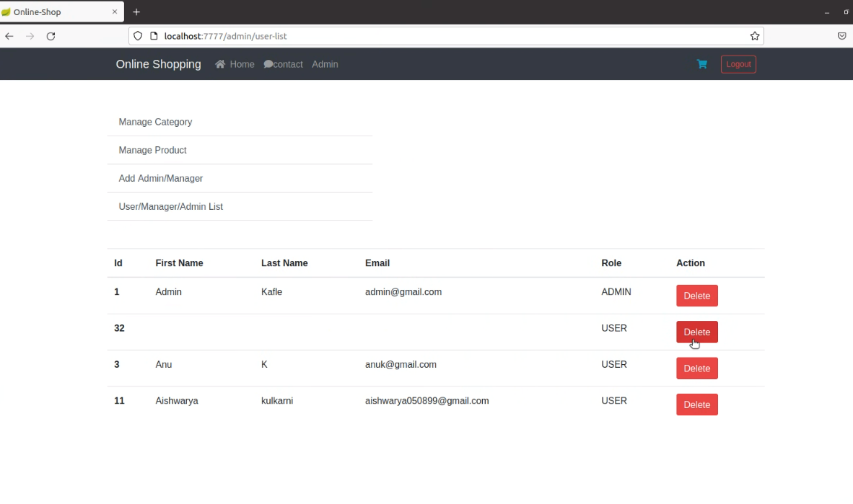Open the shopping cart icon
Screen dimensions: 853x504
pos(701,64)
